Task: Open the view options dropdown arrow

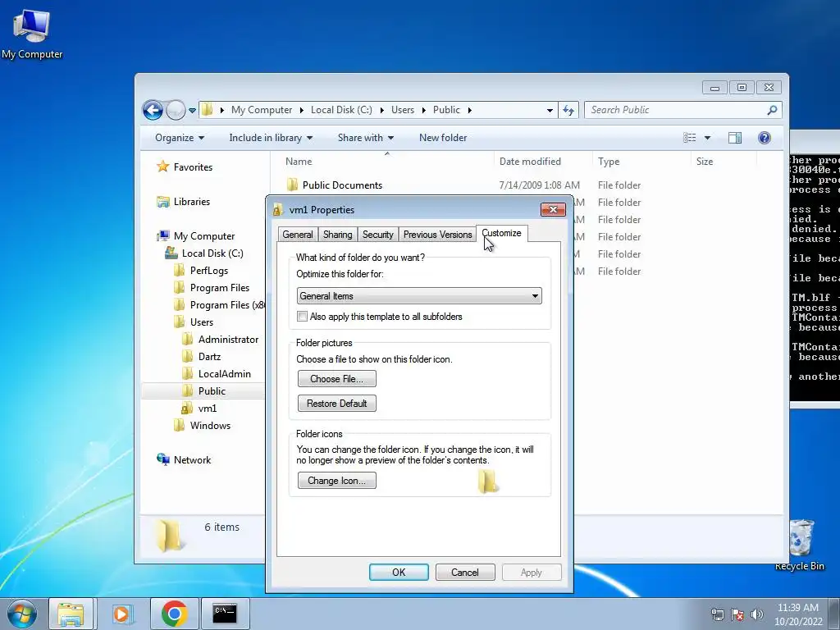Action: [x=707, y=138]
